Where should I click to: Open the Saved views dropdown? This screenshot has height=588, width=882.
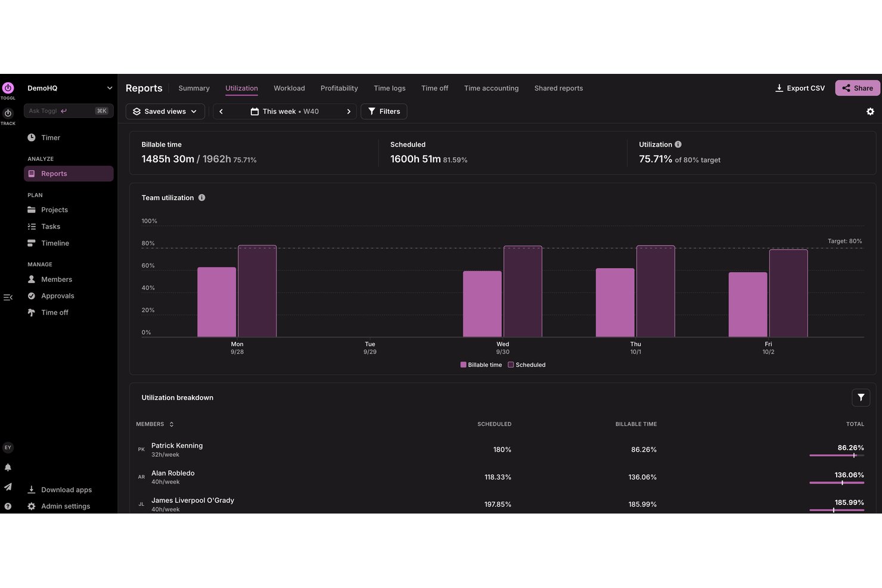[x=165, y=111]
